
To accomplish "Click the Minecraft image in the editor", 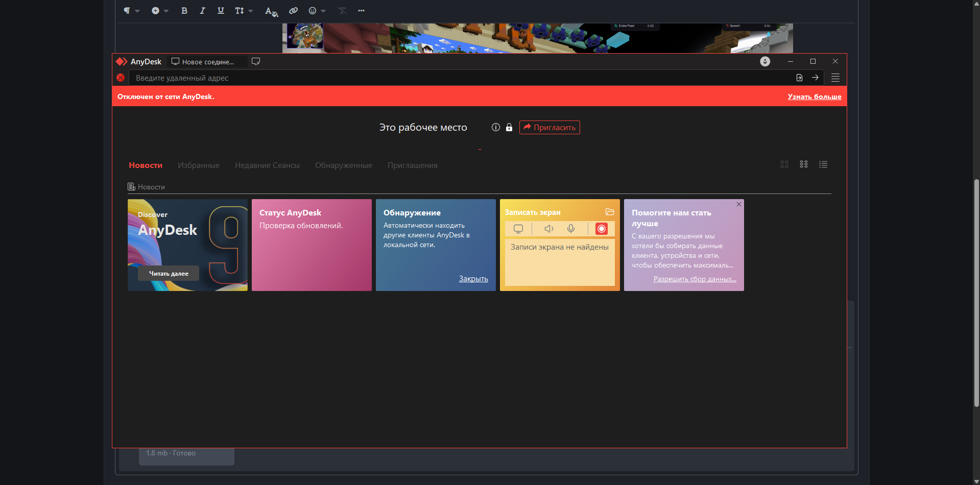I will pos(538,38).
